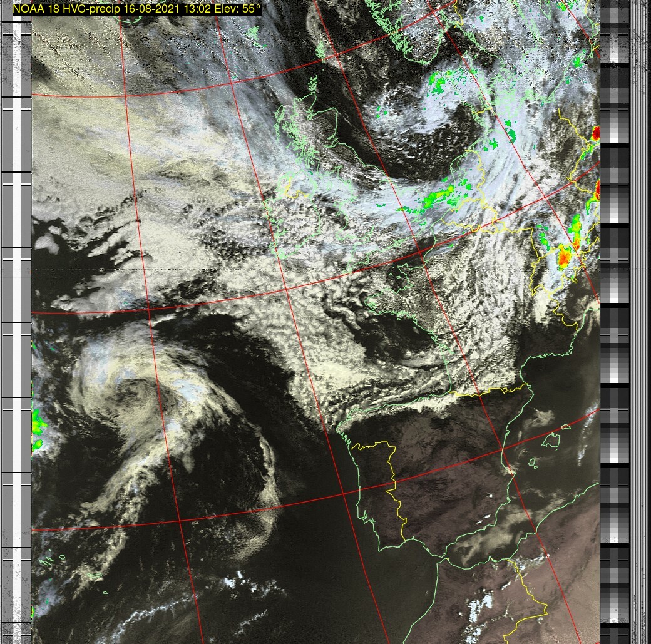Image resolution: width=651 pixels, height=644 pixels.
Task: Click the green precipitation patch on left edge
Action: 38,422
